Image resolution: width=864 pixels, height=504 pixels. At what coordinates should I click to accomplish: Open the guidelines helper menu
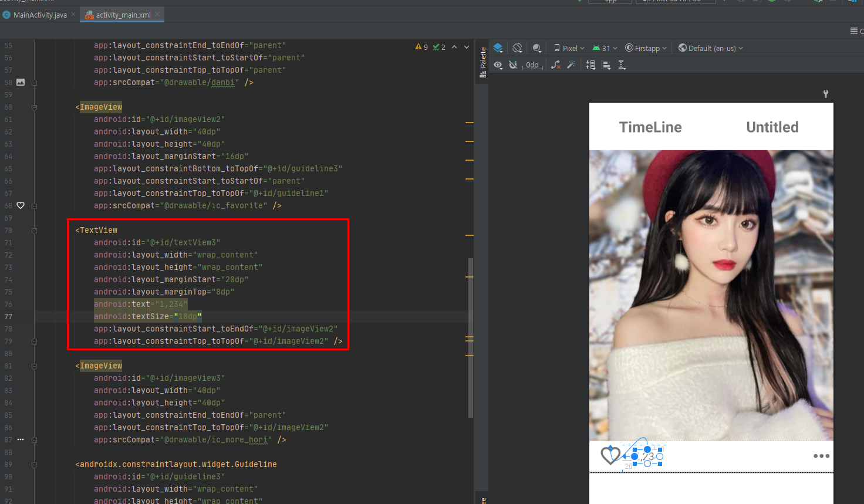pos(622,65)
